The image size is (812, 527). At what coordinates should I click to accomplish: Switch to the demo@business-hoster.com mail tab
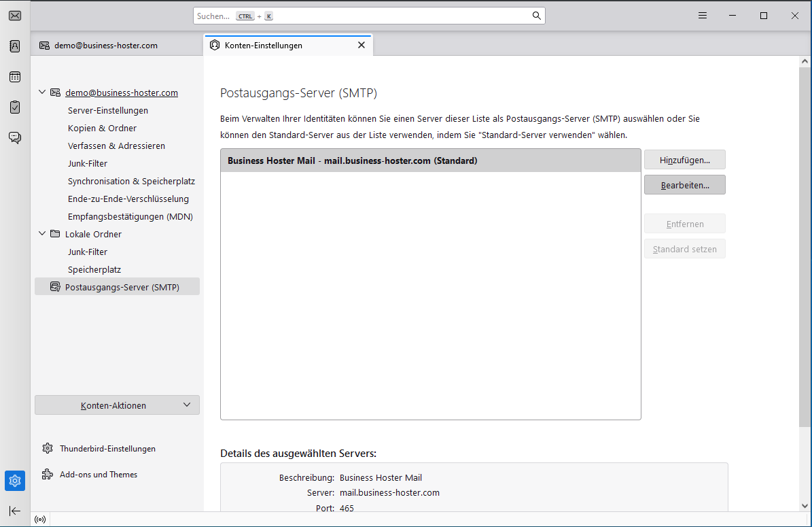pos(117,45)
